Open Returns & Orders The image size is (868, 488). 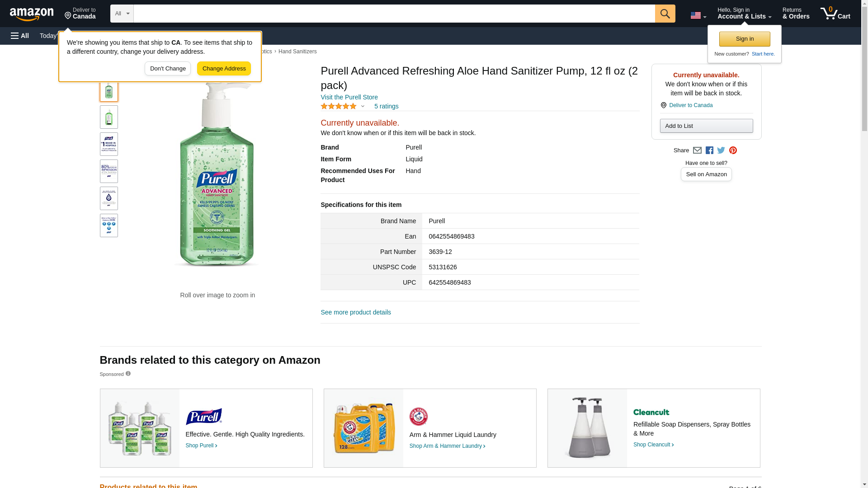point(796,14)
